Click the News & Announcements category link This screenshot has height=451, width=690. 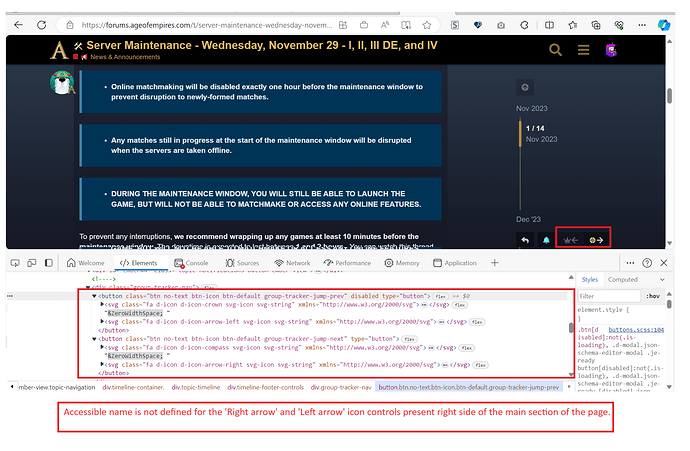(125, 57)
